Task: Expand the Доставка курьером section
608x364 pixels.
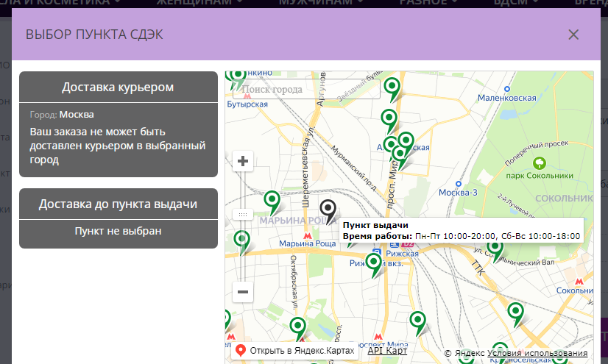Action: coord(118,87)
